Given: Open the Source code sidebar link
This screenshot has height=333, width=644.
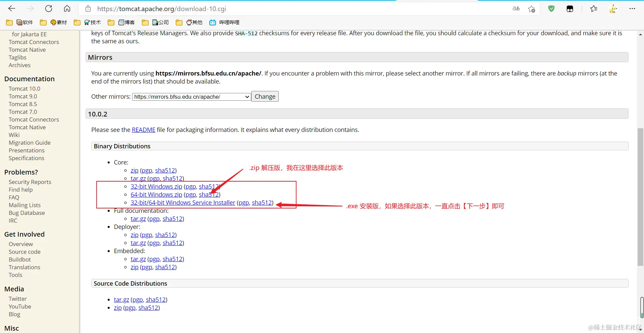Looking at the screenshot, I should click(x=24, y=252).
